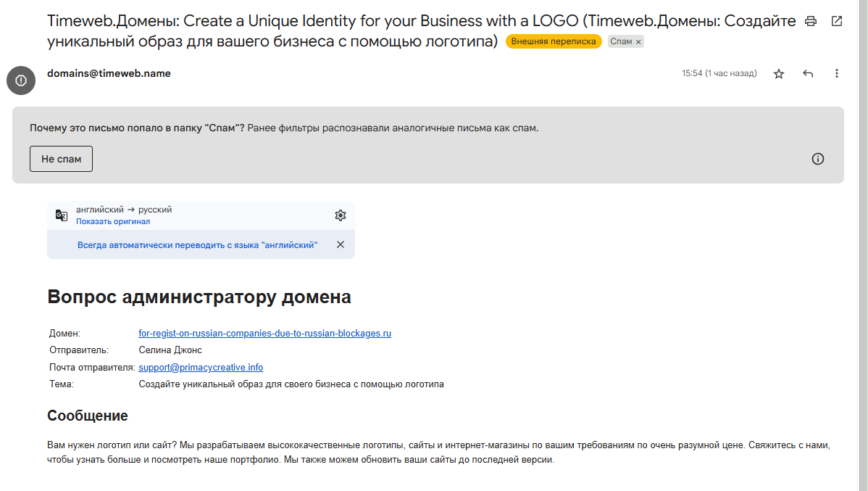Click the Почта отправителя label
This screenshot has height=491, width=868.
click(92, 368)
